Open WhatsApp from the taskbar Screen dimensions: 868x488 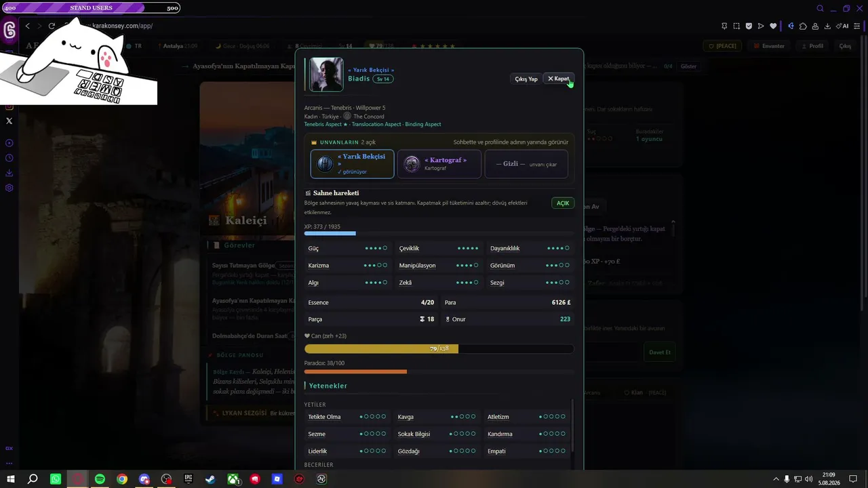56,479
